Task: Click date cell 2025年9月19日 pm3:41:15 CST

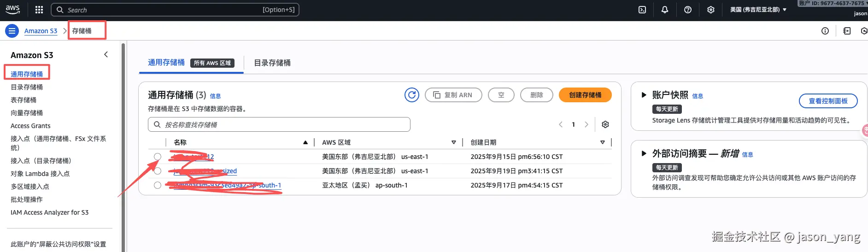Action: pos(516,171)
